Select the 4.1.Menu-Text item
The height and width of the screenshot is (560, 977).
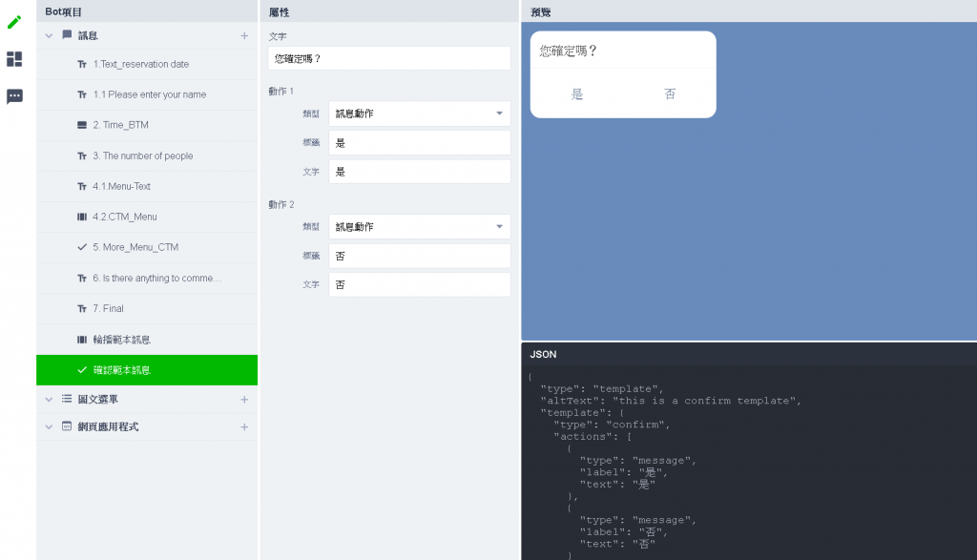tap(147, 186)
